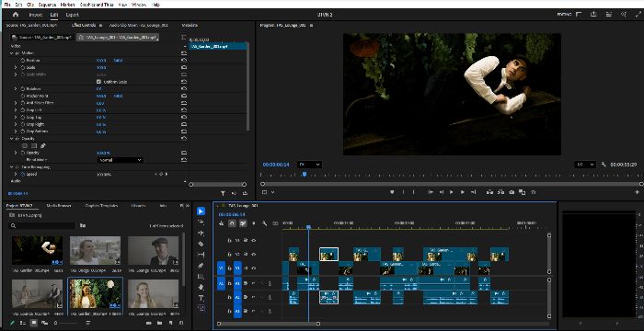644x331 pixels.
Task: Select the Hand tool
Action: (x=201, y=287)
